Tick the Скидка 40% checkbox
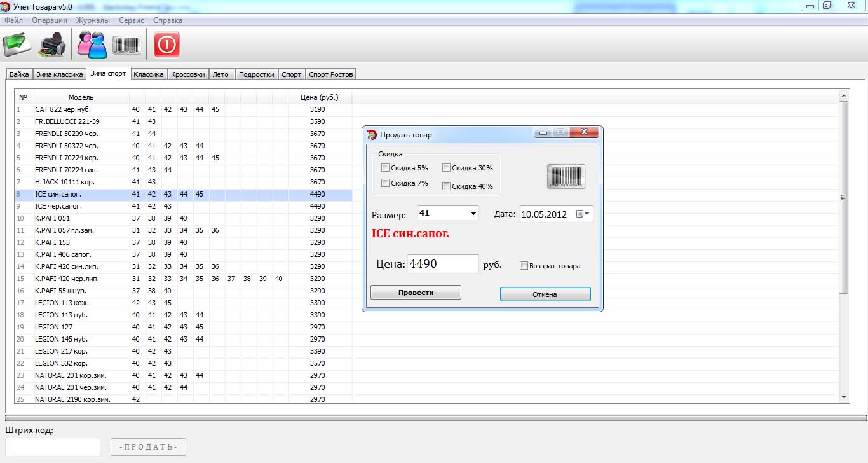This screenshot has width=868, height=463. tap(446, 186)
